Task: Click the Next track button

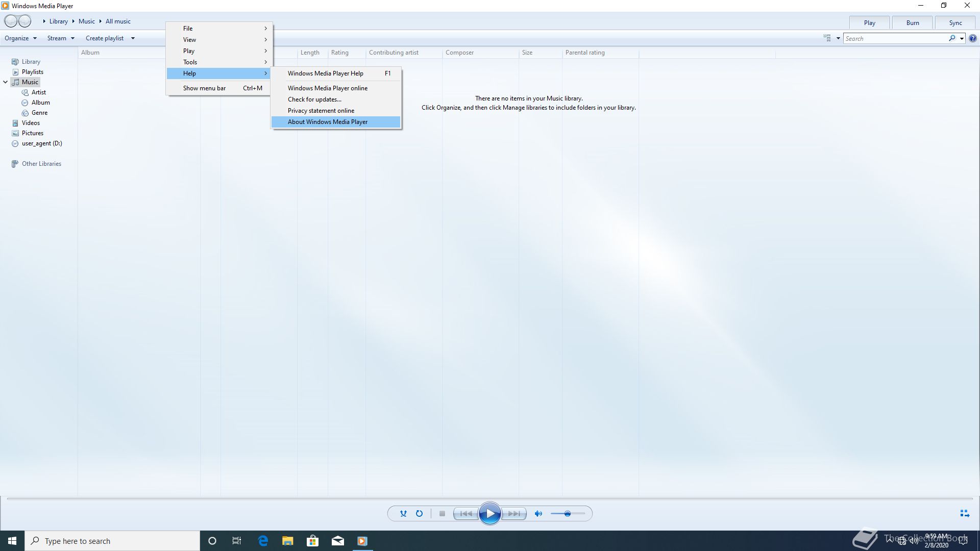Action: (x=514, y=514)
